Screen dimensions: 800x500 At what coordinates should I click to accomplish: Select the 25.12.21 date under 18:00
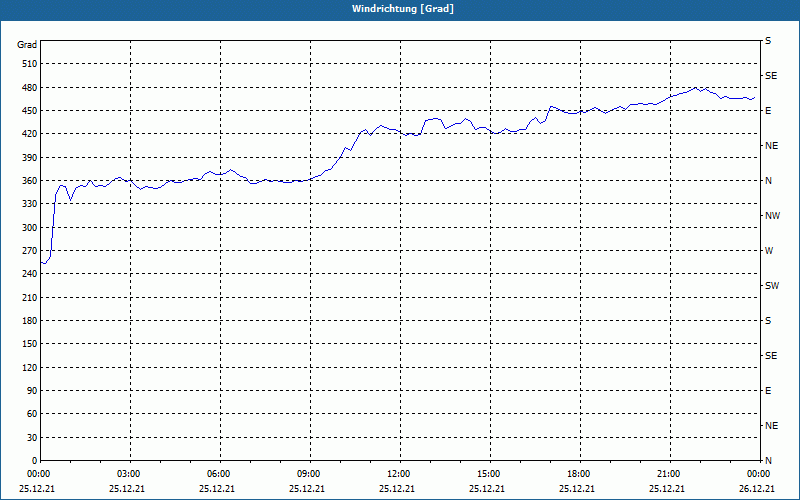coord(577,489)
